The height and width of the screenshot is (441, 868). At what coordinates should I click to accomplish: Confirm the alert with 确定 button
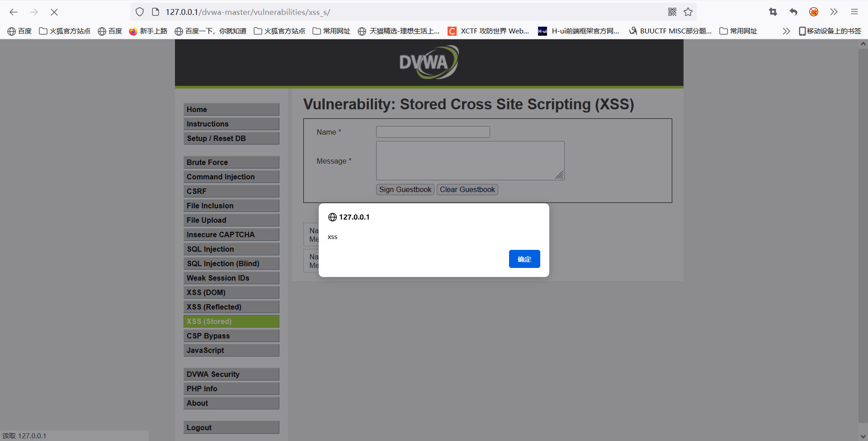point(524,259)
